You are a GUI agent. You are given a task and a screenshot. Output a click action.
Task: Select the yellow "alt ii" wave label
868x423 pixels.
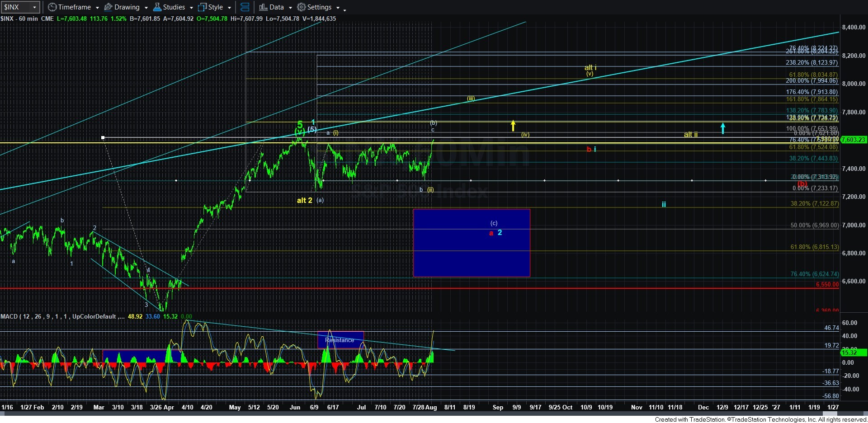click(x=691, y=134)
